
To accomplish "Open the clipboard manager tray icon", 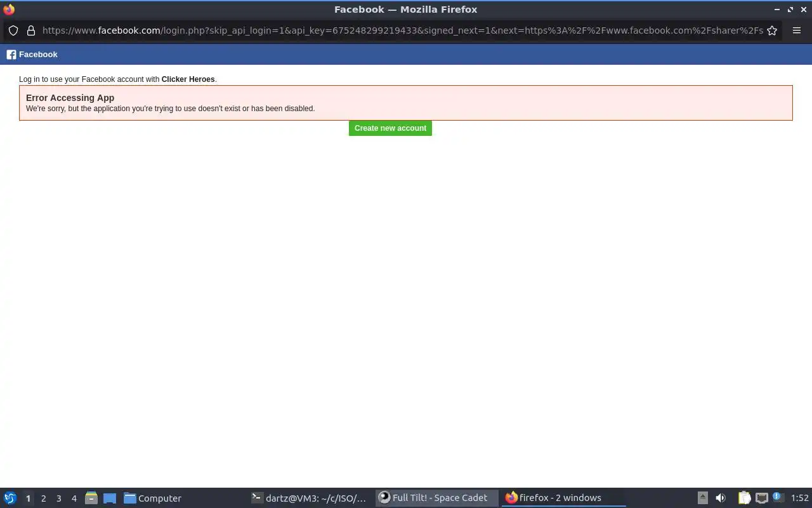I will pyautogui.click(x=744, y=498).
